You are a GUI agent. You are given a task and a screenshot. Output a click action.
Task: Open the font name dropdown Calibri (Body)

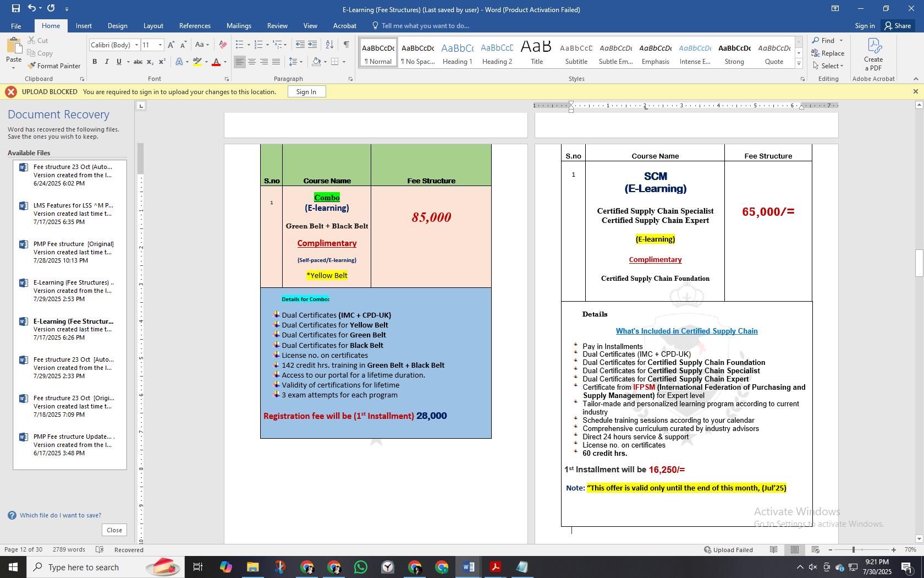(136, 45)
